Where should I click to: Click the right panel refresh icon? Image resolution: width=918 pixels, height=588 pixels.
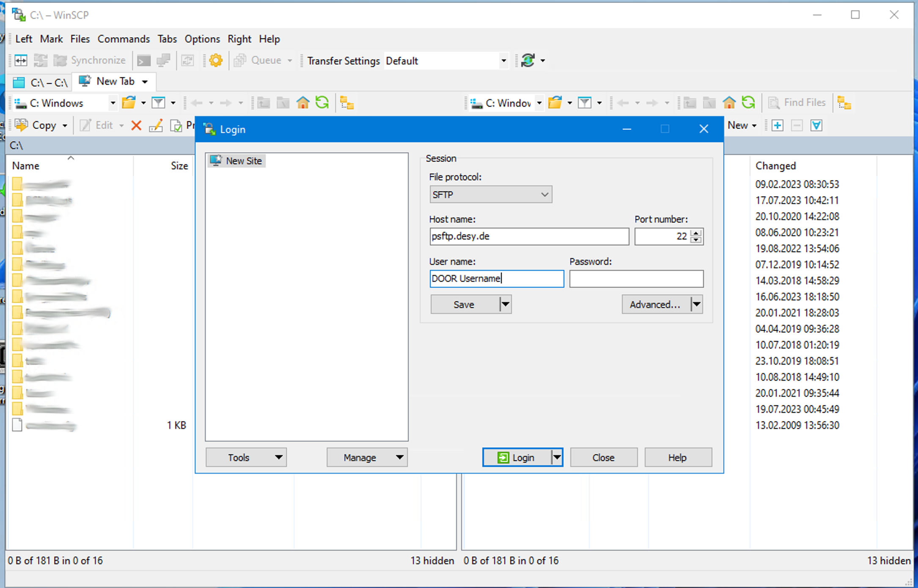[748, 103]
